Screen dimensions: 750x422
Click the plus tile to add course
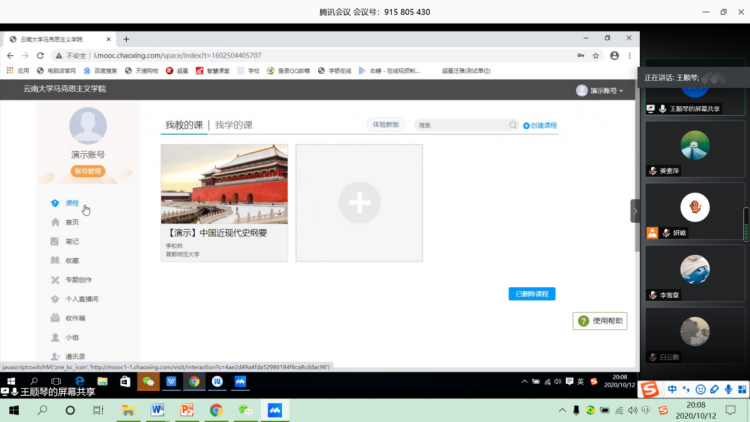(359, 203)
